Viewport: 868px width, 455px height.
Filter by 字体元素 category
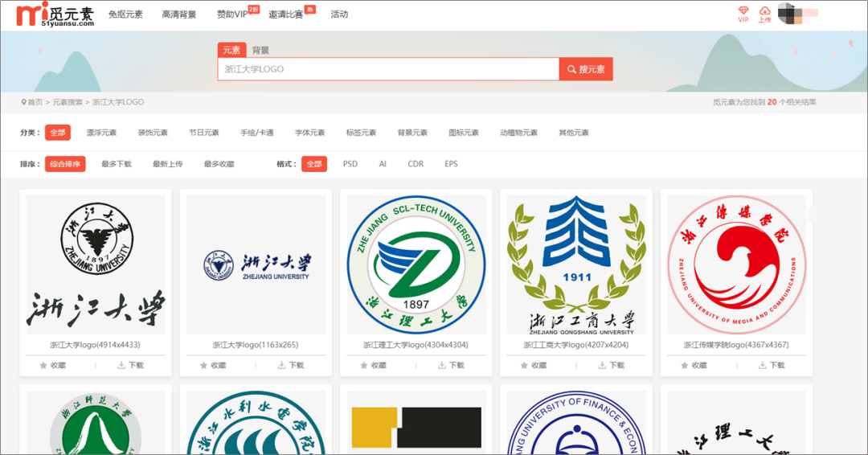coord(310,133)
